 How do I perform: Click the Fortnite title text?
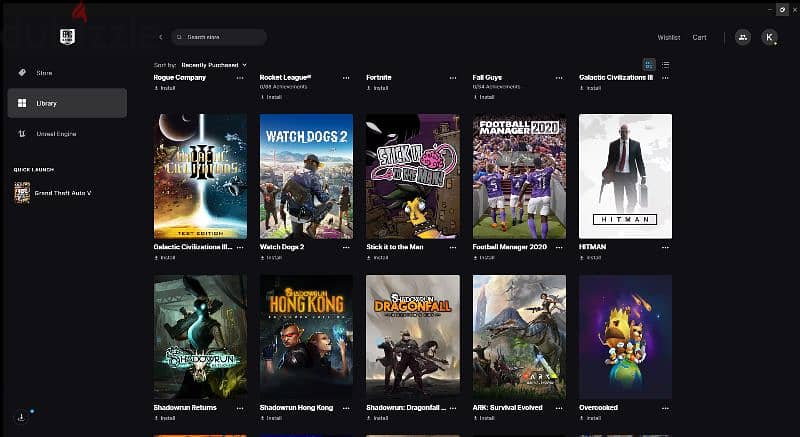pyautogui.click(x=379, y=78)
